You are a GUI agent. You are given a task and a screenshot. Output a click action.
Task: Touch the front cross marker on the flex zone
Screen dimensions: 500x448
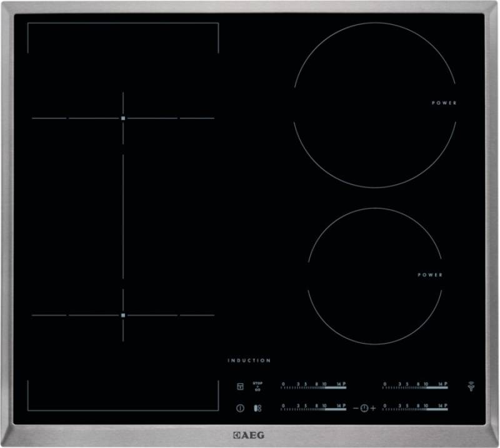(x=123, y=315)
